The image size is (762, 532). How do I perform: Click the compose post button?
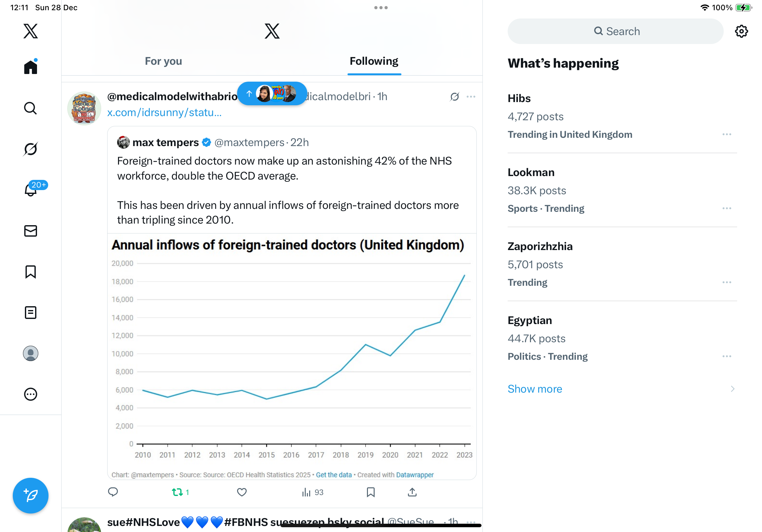click(31, 496)
